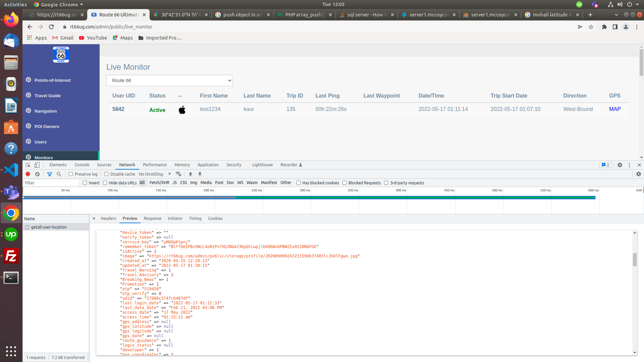Viewport: 644px width, 362px height.
Task: Open the Route 66 dropdown
Action: tap(169, 80)
